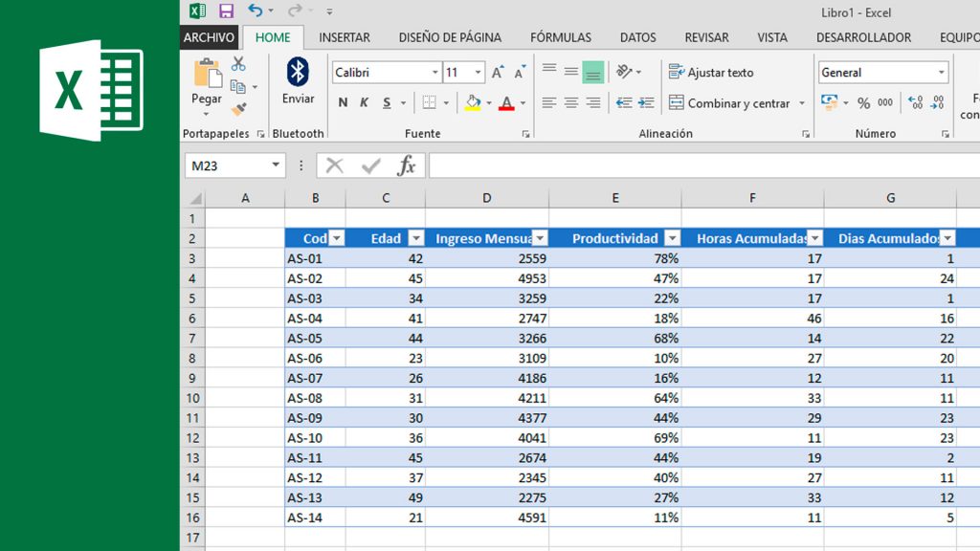The height and width of the screenshot is (551, 980).
Task: Open the ARCHIVO menu
Action: tap(209, 37)
